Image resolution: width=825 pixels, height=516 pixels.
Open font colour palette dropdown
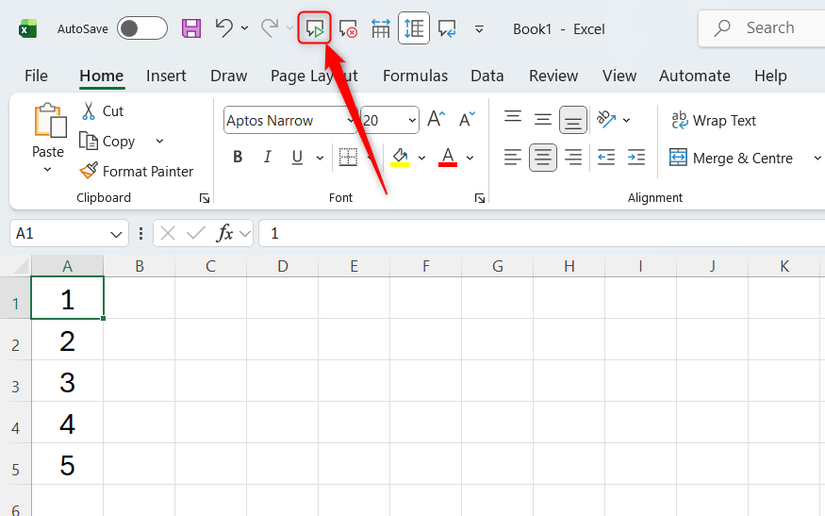click(x=470, y=157)
